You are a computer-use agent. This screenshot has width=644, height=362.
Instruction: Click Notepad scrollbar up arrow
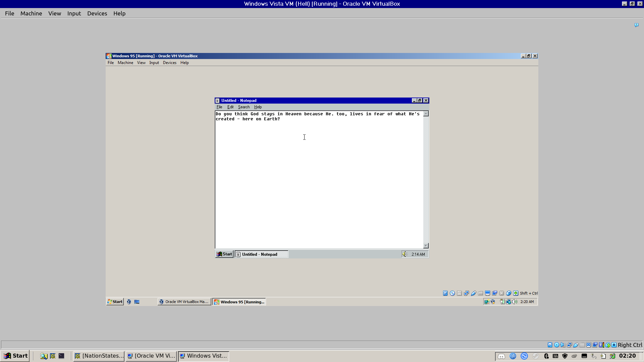(426, 114)
